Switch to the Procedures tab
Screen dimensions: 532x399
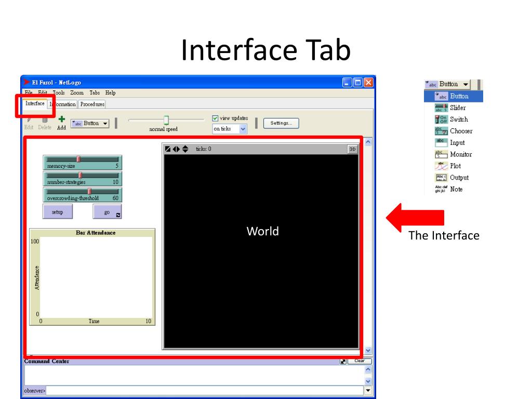tap(92, 104)
